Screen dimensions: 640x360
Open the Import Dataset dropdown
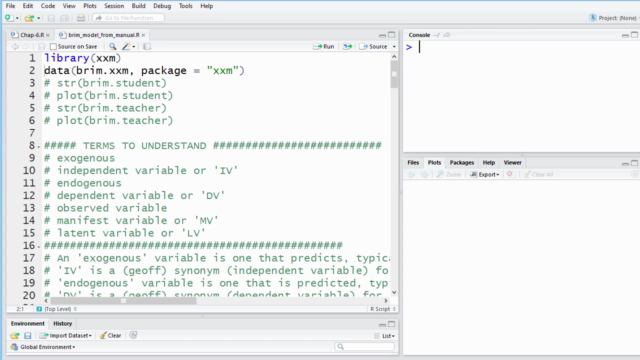click(65, 336)
